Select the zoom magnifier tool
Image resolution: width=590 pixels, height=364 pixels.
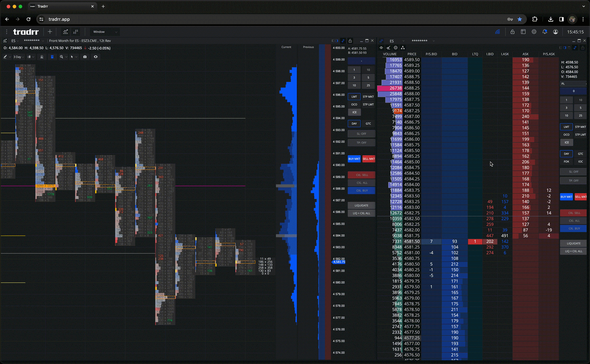(61, 57)
